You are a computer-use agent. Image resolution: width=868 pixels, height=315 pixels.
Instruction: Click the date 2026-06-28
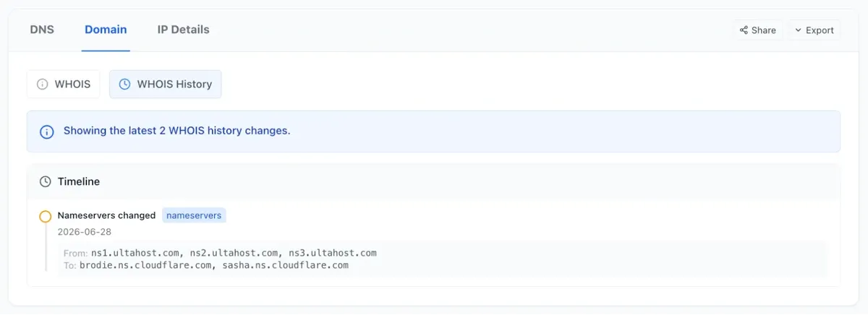click(85, 232)
